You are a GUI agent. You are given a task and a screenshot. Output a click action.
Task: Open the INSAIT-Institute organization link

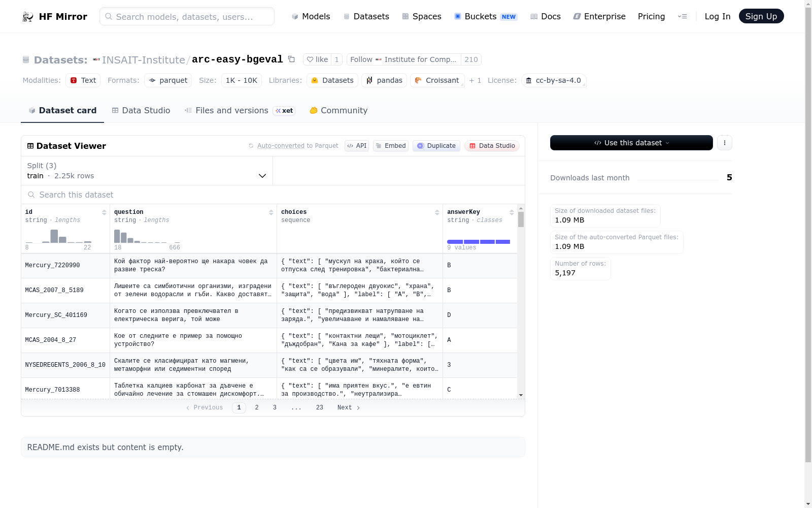click(144, 60)
